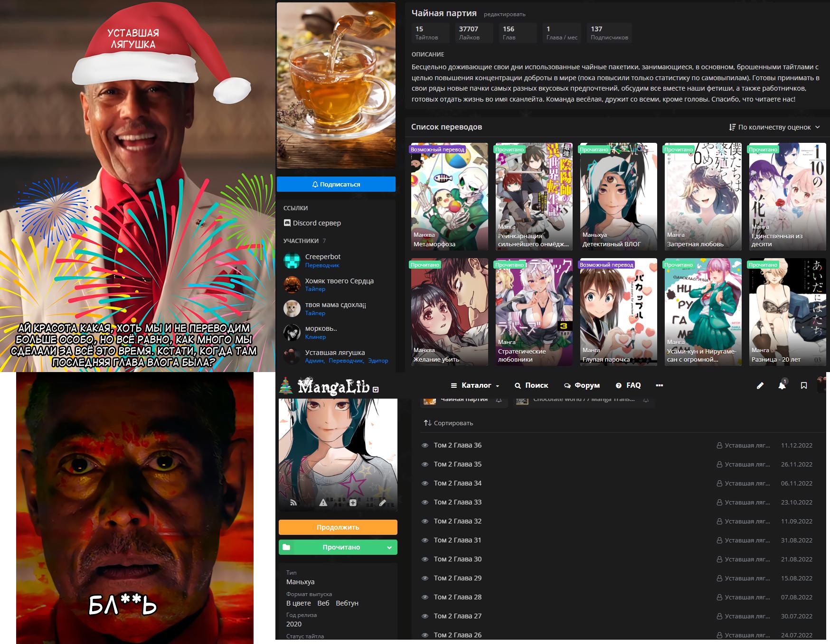This screenshot has height=644, width=830.
Task: Click Creeperbot's creeper avatar
Action: pos(292,261)
